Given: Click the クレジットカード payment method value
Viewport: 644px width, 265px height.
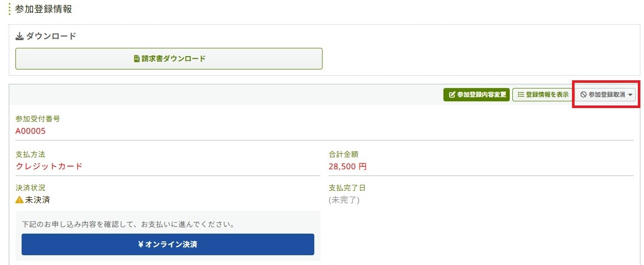Looking at the screenshot, I should point(49,166).
